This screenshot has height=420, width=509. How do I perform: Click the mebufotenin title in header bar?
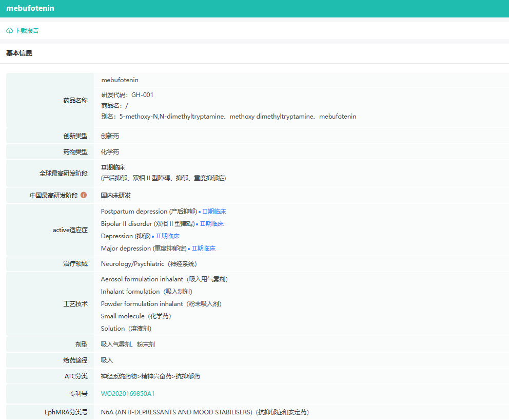click(x=30, y=8)
